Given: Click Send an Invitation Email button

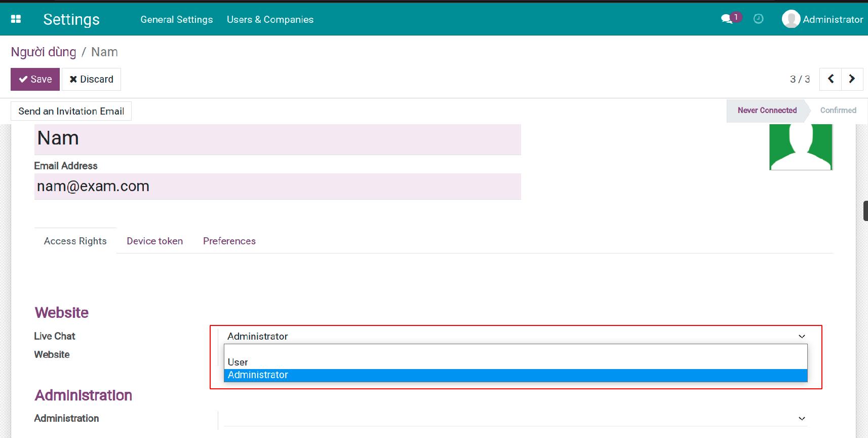Looking at the screenshot, I should [71, 111].
